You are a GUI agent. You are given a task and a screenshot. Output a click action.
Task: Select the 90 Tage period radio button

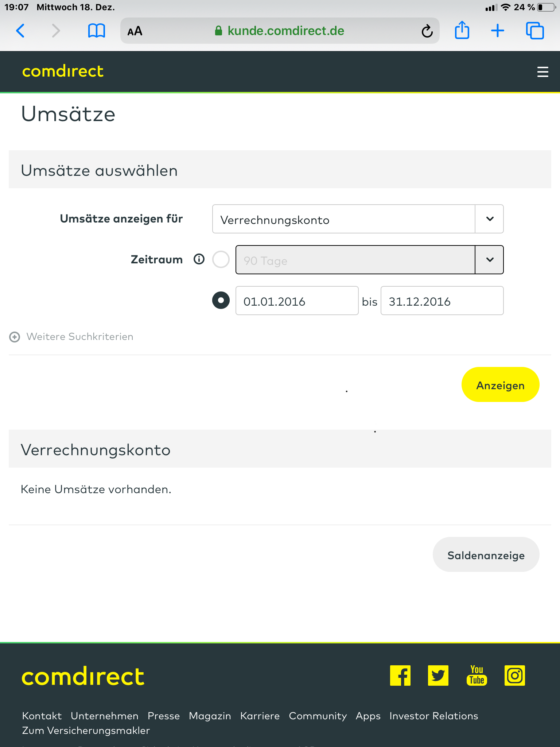tap(221, 259)
